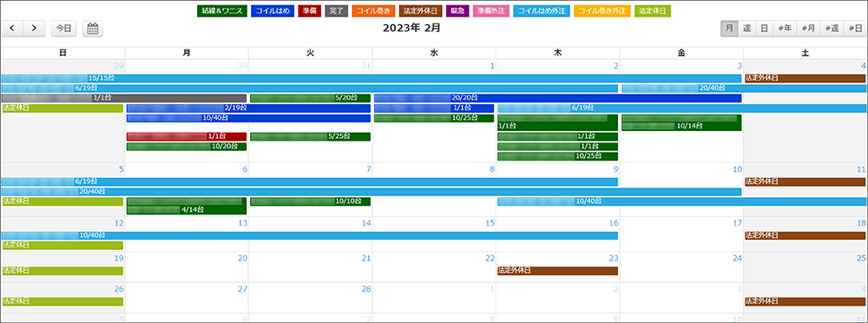Open the 5/20台 green event on Tuesday

(310, 98)
